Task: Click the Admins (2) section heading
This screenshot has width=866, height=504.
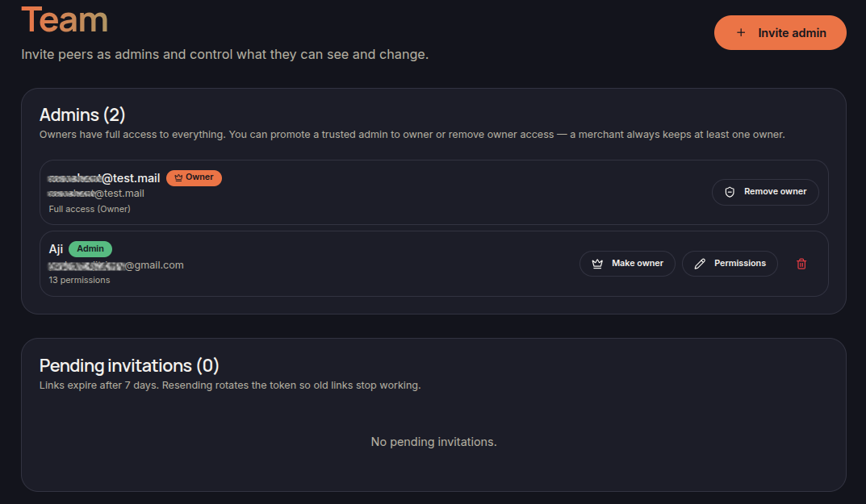Action: point(82,115)
